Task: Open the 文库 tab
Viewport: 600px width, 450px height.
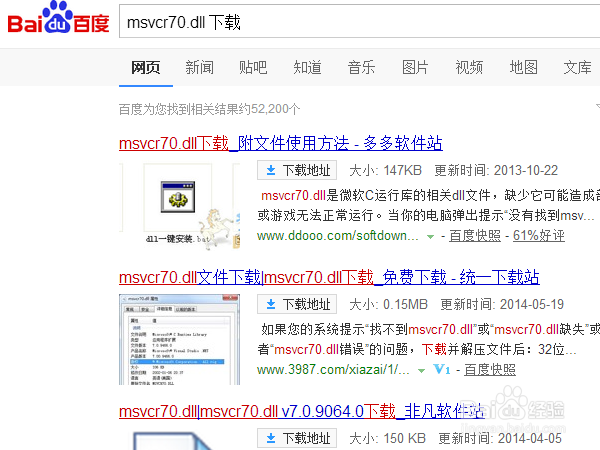Action: (x=577, y=68)
